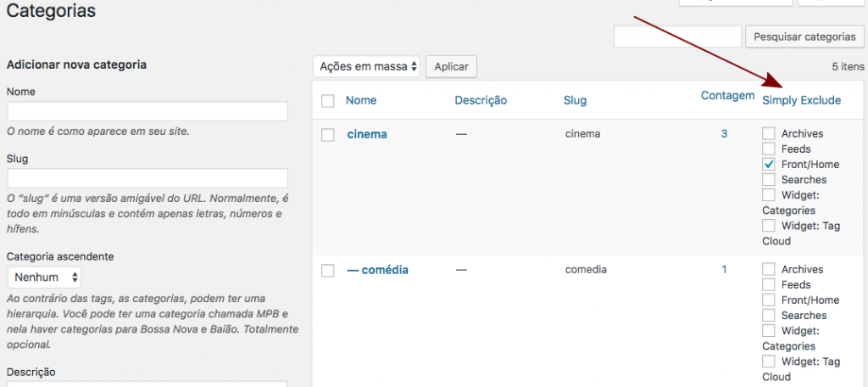Select the comédia row checkbox
The width and height of the screenshot is (868, 387).
click(x=328, y=270)
